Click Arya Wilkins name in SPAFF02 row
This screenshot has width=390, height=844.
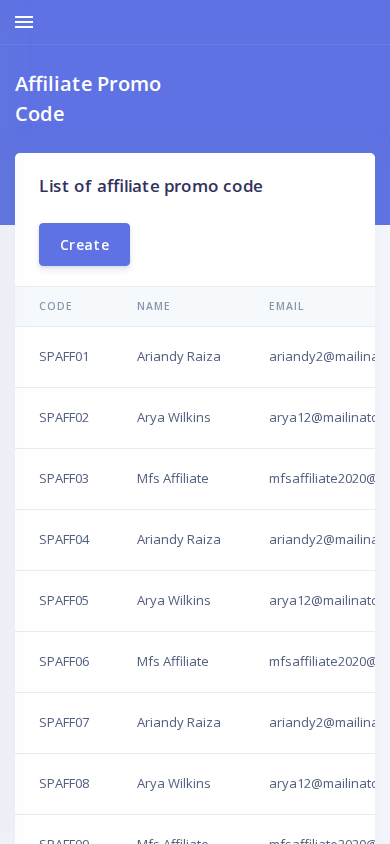[x=173, y=417]
